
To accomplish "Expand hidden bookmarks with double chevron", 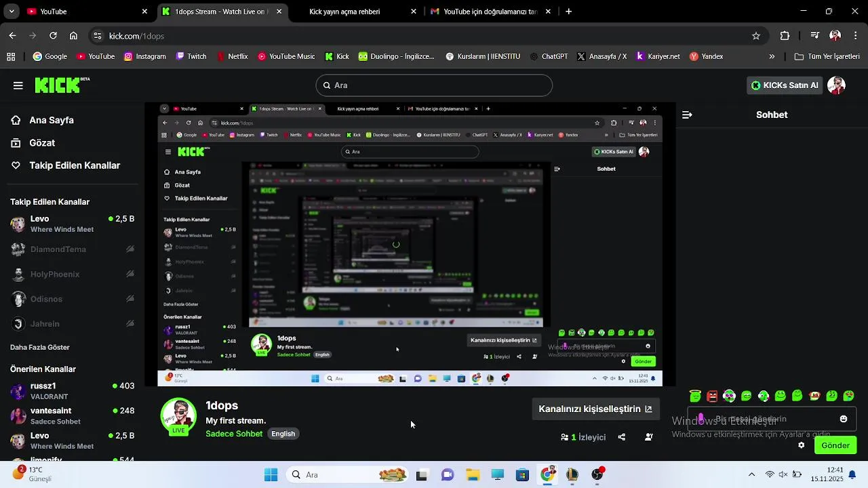I will [772, 57].
